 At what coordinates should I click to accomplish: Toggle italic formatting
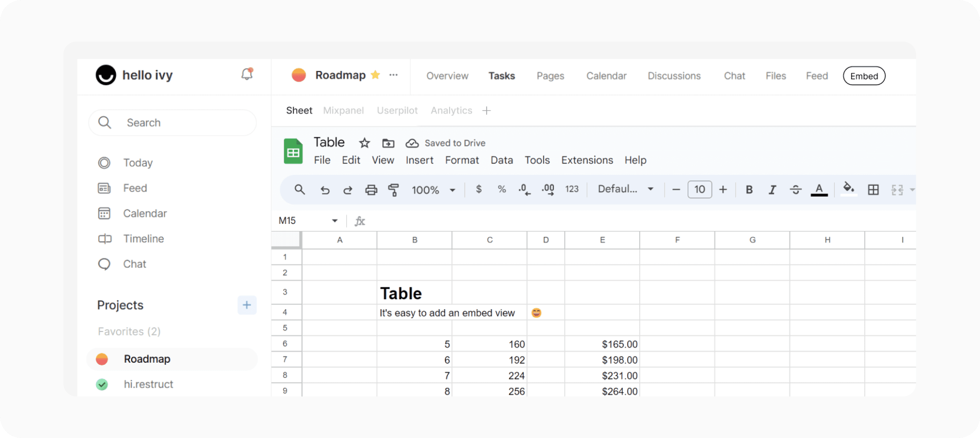[x=772, y=190]
